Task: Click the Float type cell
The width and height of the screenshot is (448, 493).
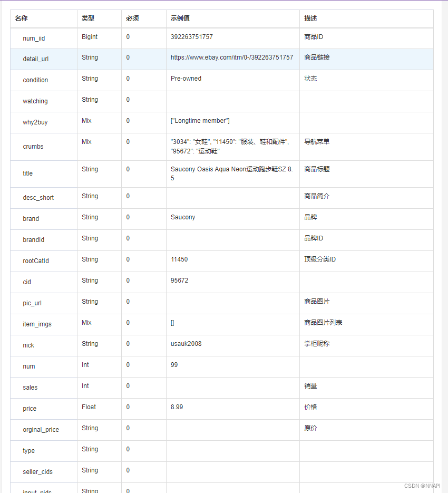Action: click(x=89, y=407)
